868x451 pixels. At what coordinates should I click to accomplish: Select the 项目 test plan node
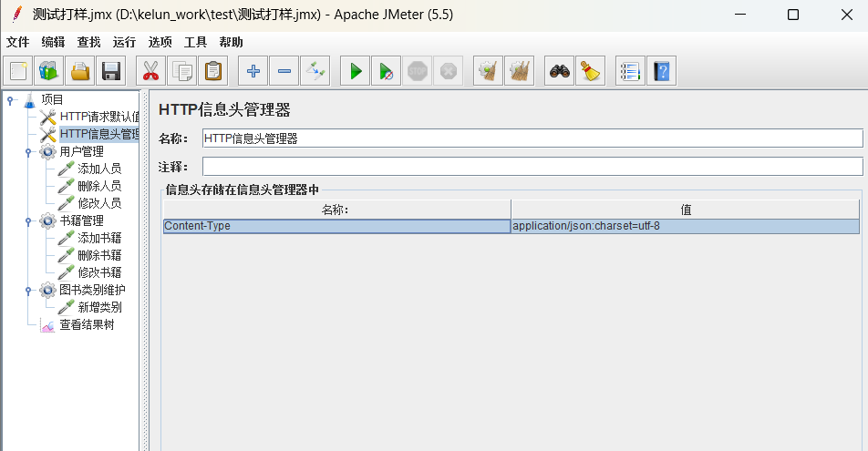coord(52,99)
